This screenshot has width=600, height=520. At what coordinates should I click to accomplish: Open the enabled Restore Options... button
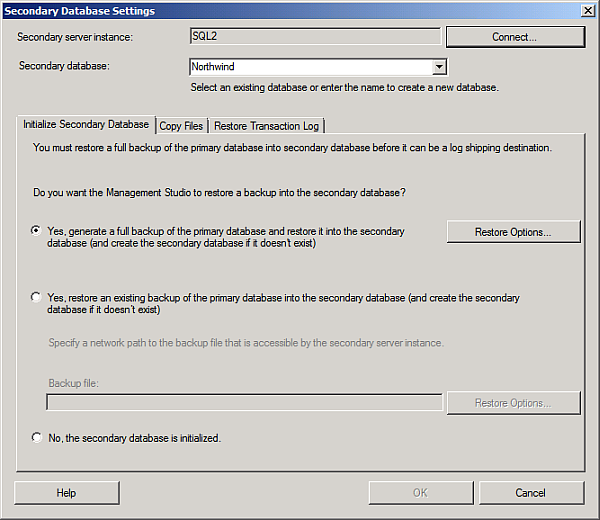(513, 232)
